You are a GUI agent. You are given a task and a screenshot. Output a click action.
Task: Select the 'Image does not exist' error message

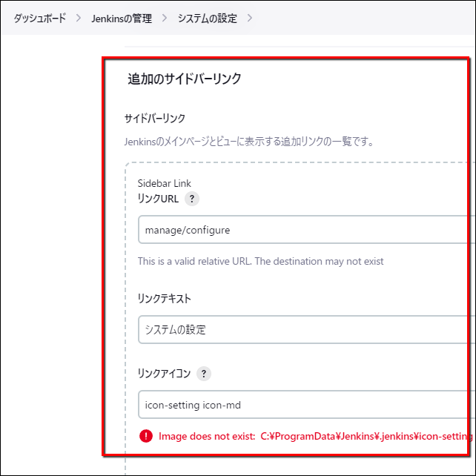click(316, 436)
